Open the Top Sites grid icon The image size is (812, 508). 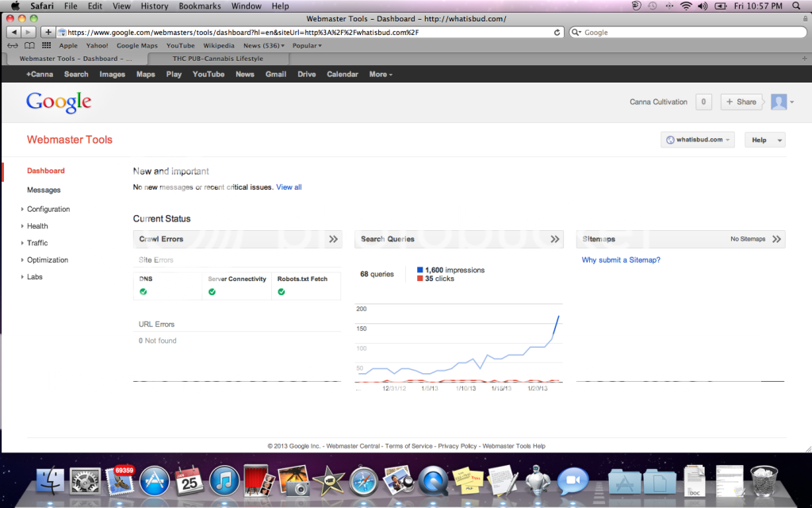coord(46,45)
